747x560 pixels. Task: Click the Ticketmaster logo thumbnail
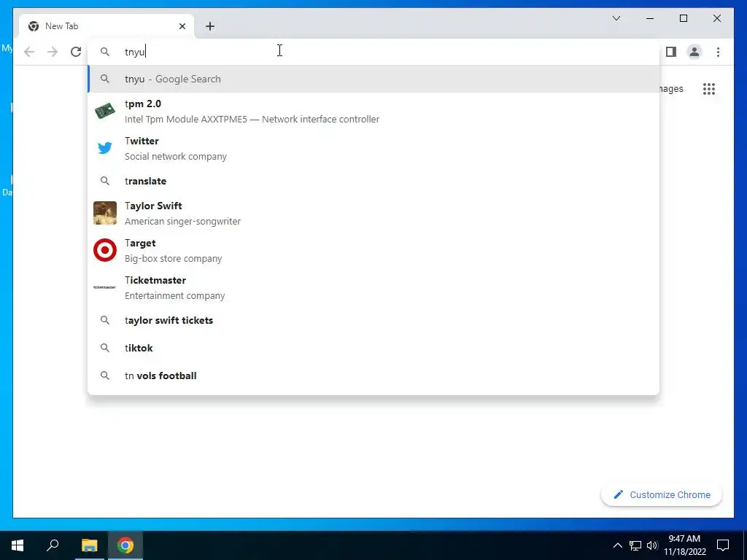(105, 287)
